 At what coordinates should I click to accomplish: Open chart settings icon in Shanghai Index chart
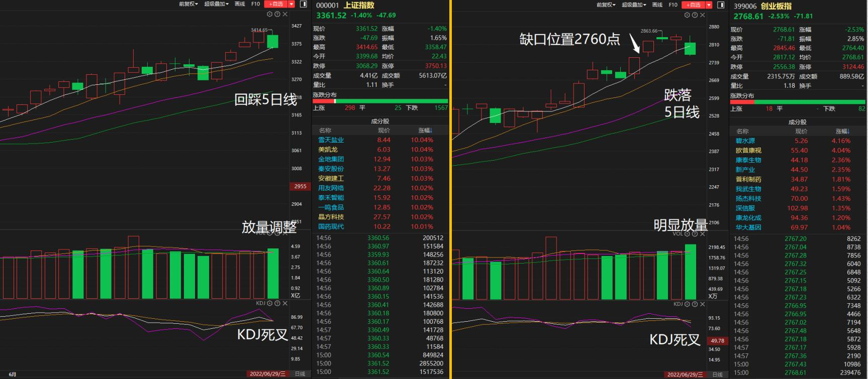(x=269, y=15)
